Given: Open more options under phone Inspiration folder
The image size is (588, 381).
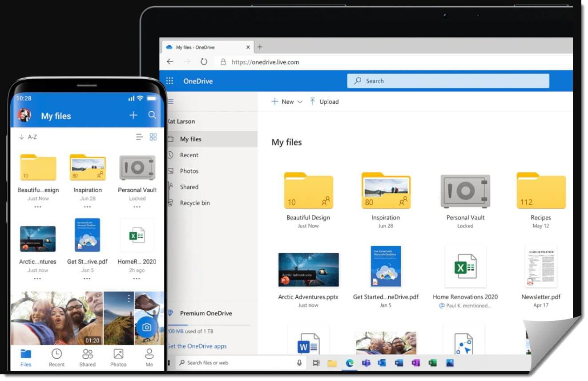Looking at the screenshot, I should (x=87, y=207).
